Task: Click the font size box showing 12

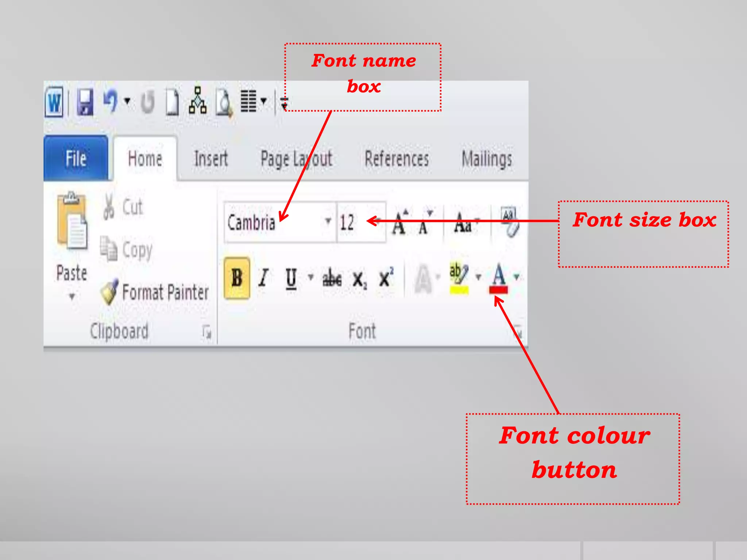Action: (x=361, y=222)
